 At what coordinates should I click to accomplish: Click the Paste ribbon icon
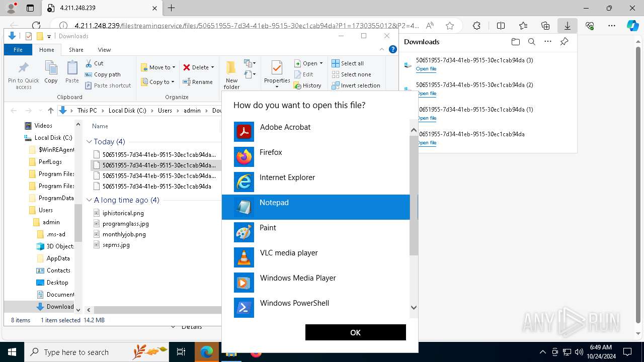coord(72,72)
